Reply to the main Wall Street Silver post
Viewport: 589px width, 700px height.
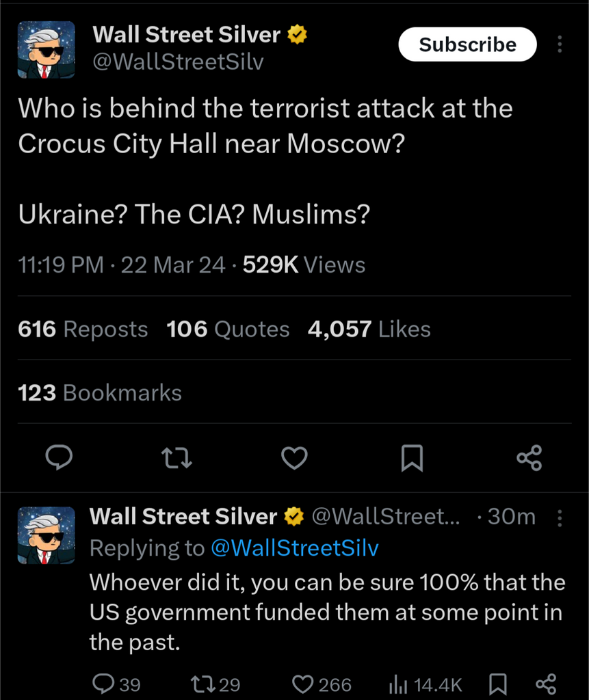click(x=60, y=457)
